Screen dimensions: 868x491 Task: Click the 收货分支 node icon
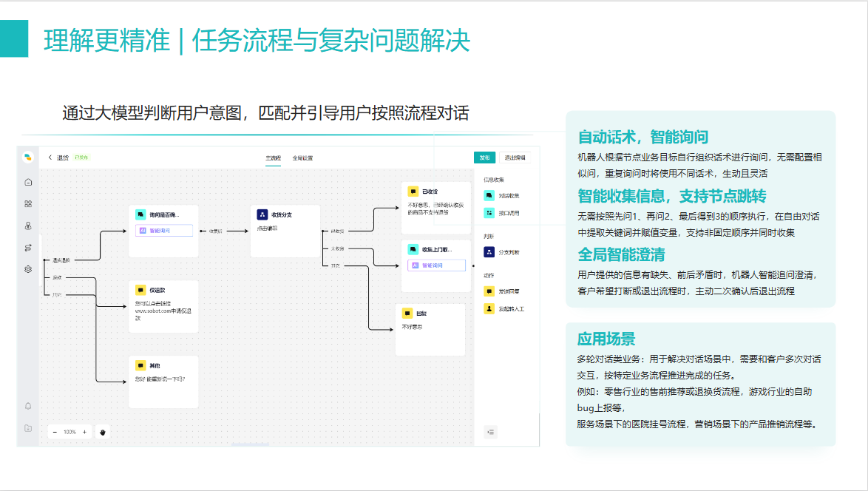click(x=262, y=214)
